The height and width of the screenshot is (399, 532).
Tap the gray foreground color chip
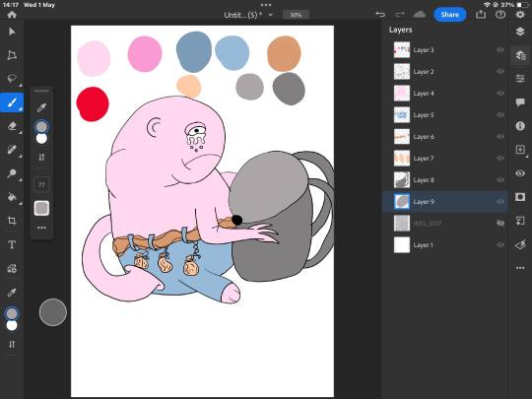[12, 313]
